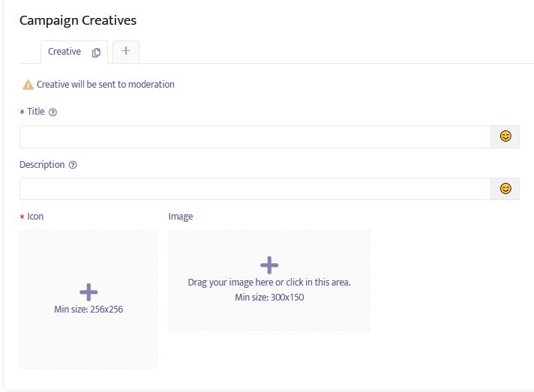Screen dimensions: 534x392
Task: Focus the Title text input
Action: tap(255, 136)
